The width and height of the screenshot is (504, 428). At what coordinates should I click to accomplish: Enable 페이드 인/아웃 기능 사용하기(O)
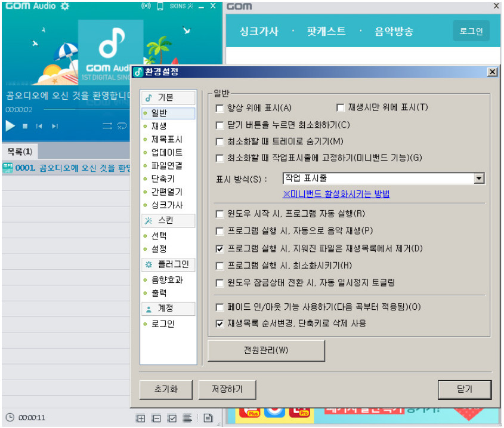tap(220, 307)
